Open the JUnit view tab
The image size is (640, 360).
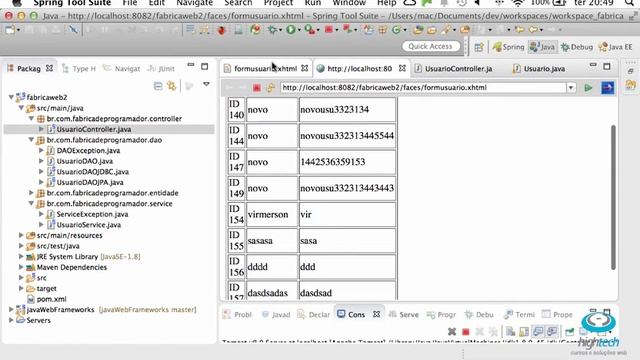click(x=161, y=69)
